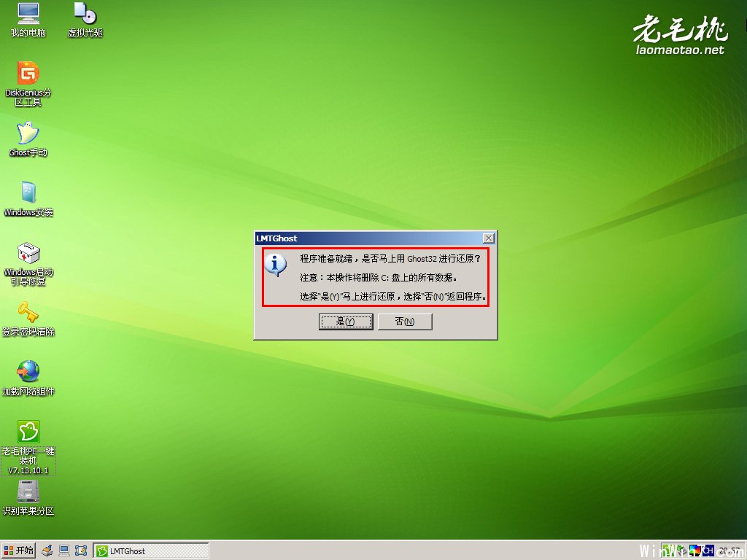Click the system tray clock
The image size is (747, 560).
[x=729, y=551]
